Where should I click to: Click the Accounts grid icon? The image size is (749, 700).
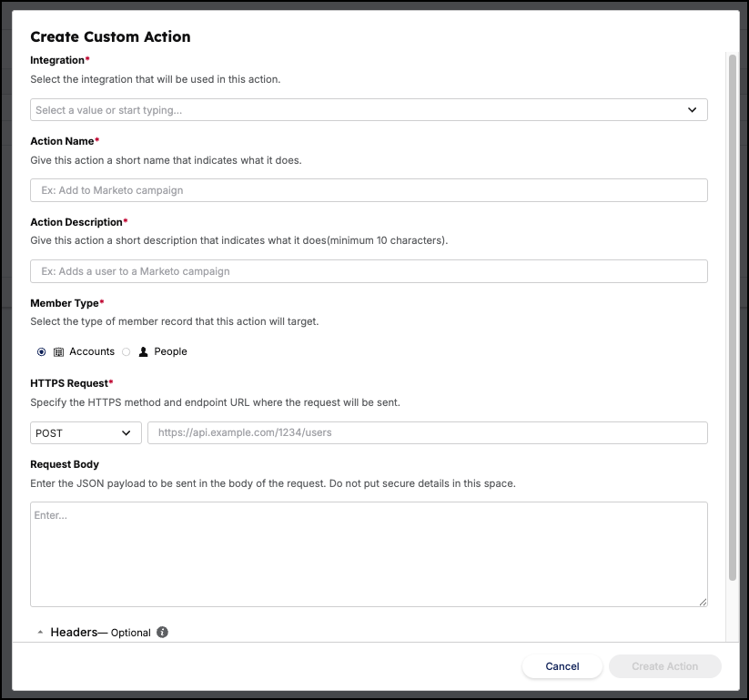pos(58,351)
